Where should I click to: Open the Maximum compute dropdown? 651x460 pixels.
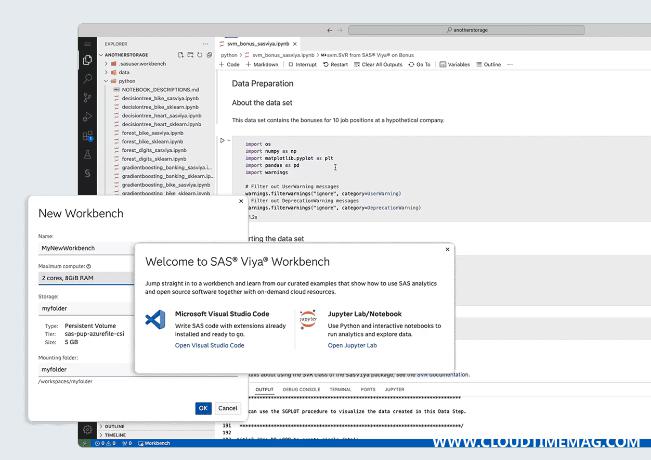click(x=86, y=278)
